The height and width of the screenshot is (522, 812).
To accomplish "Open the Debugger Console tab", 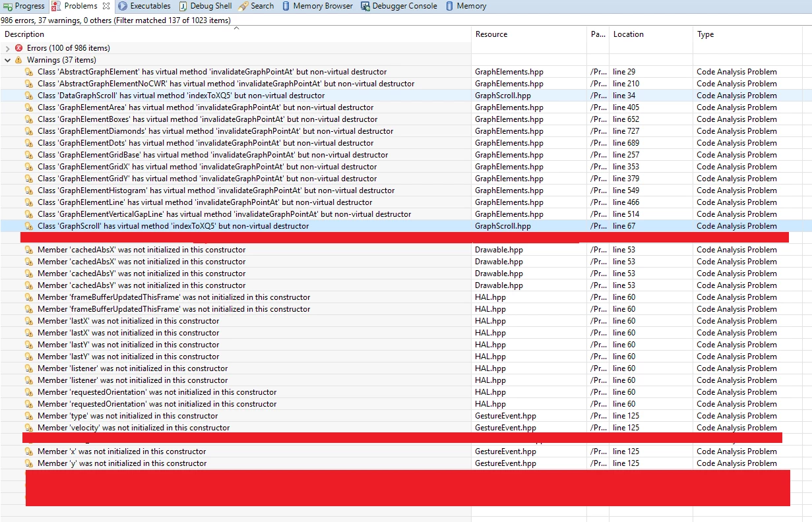I will tap(399, 6).
